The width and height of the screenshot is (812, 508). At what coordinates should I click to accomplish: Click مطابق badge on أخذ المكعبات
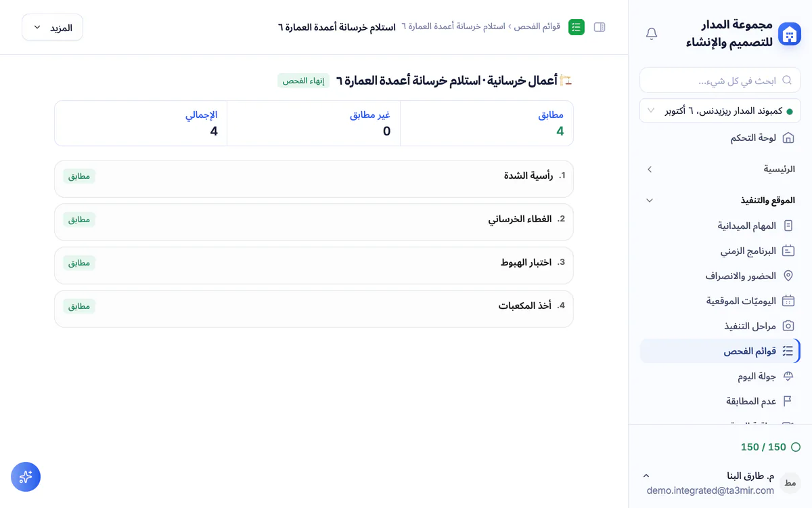click(79, 306)
